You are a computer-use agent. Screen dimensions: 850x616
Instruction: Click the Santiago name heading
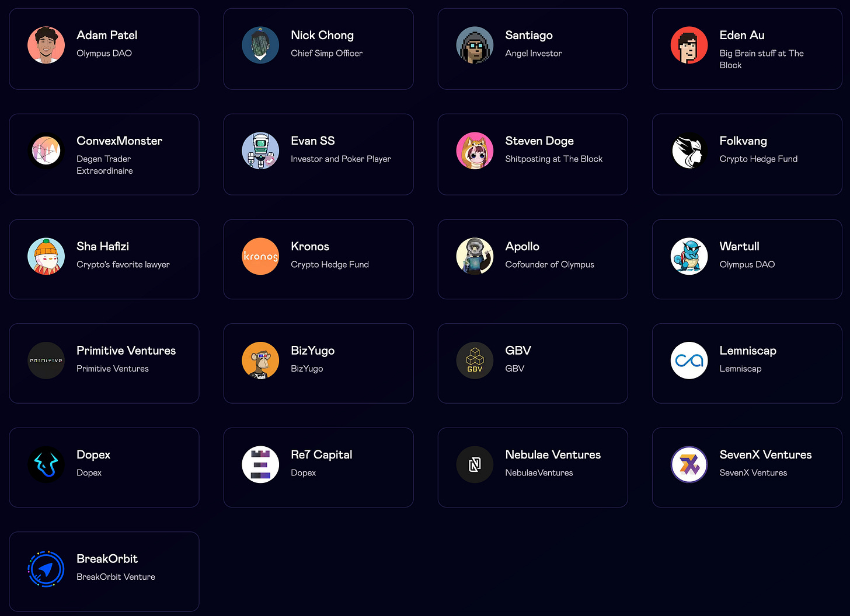pyautogui.click(x=529, y=36)
